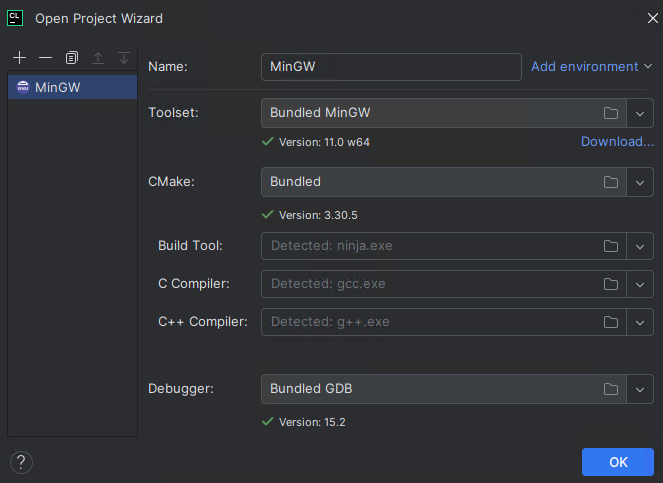Screen dimensions: 663x483
Task: Browse folder for Debugger path
Action: [x=610, y=389]
